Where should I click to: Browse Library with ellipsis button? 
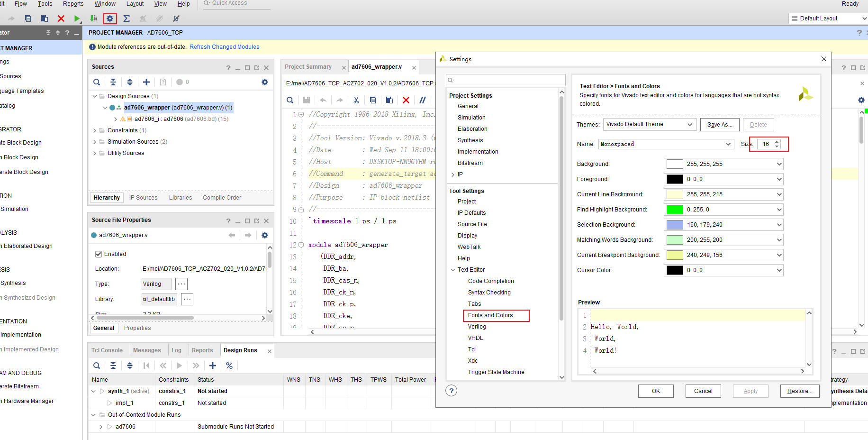pyautogui.click(x=187, y=299)
